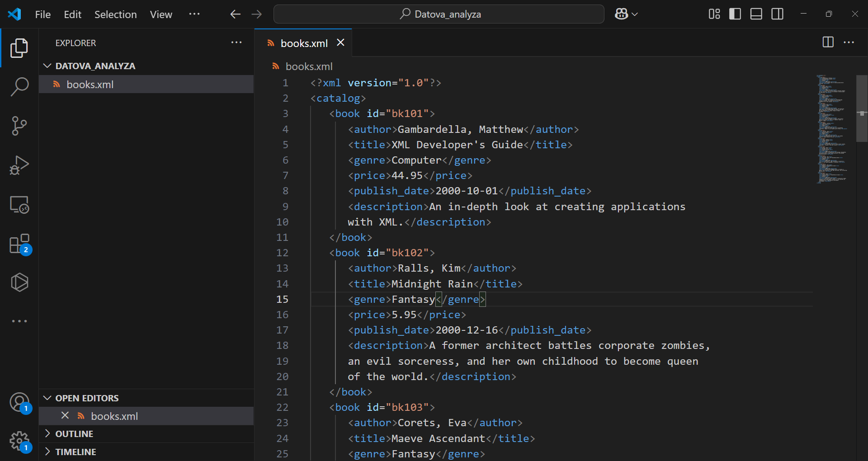Click the hexagon icon below Extensions
The height and width of the screenshot is (461, 868).
pyautogui.click(x=19, y=282)
